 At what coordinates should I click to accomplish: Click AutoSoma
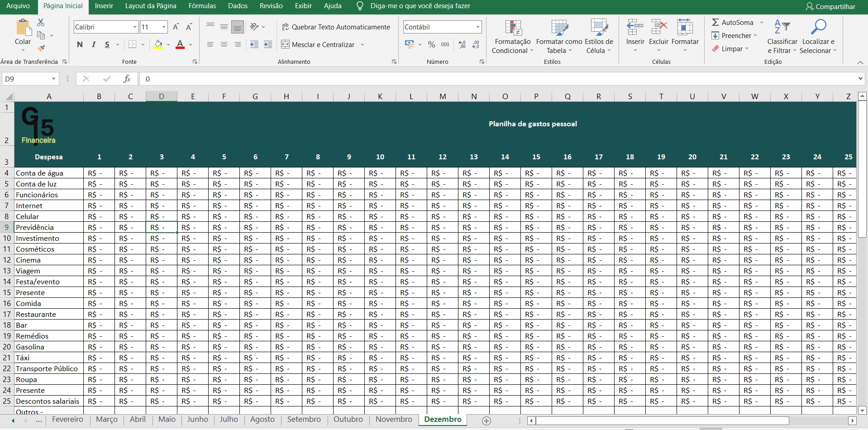[733, 22]
